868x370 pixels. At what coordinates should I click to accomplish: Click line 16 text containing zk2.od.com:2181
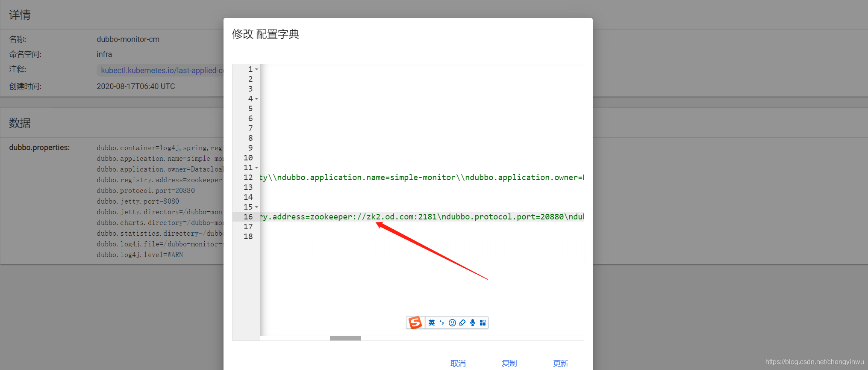[x=421, y=217]
